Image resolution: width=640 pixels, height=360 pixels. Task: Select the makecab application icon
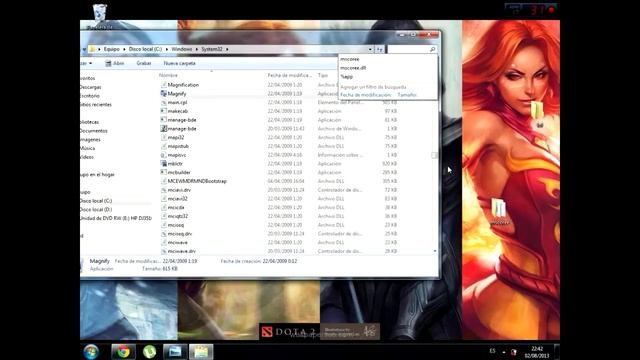(164, 111)
